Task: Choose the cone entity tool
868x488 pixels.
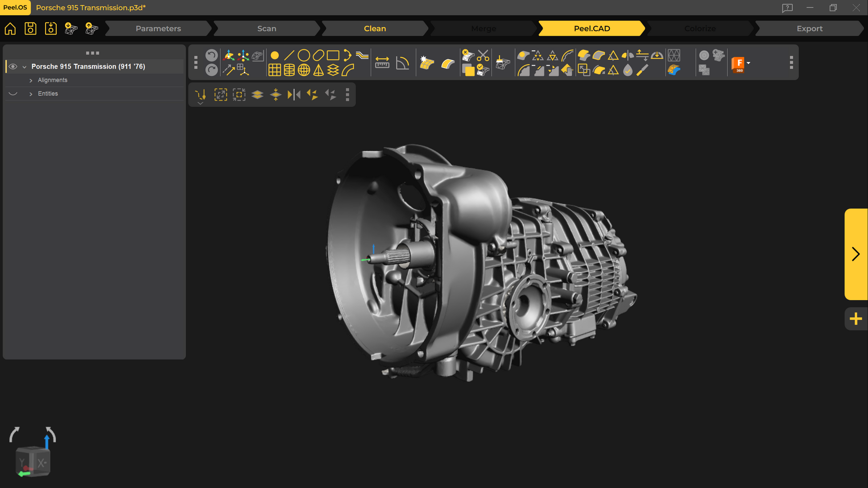Action: pyautogui.click(x=318, y=70)
